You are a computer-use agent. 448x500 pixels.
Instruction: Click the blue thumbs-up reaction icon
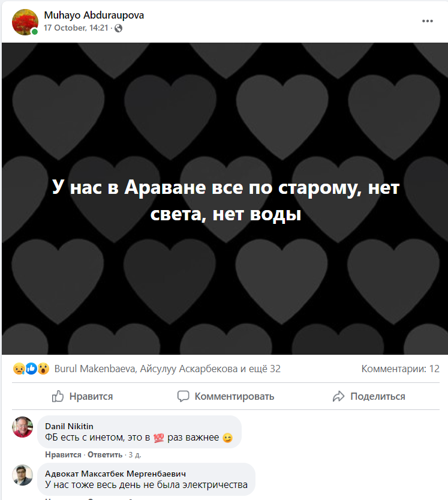tap(31, 369)
